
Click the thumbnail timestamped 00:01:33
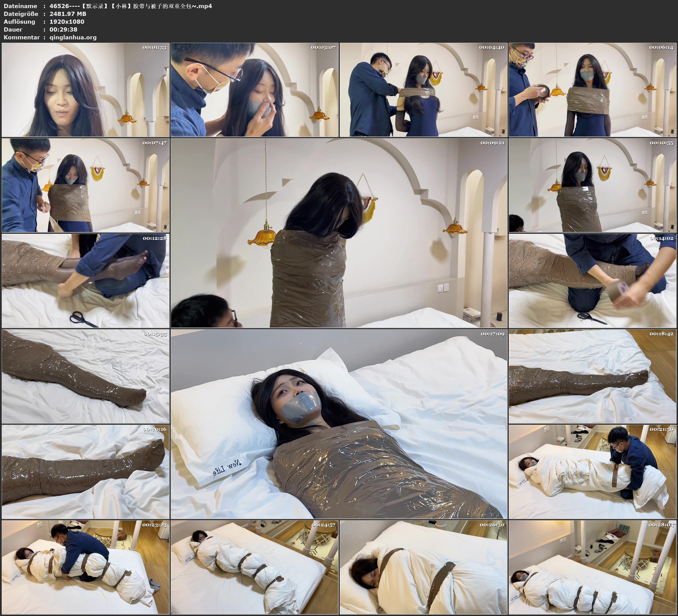(x=85, y=90)
